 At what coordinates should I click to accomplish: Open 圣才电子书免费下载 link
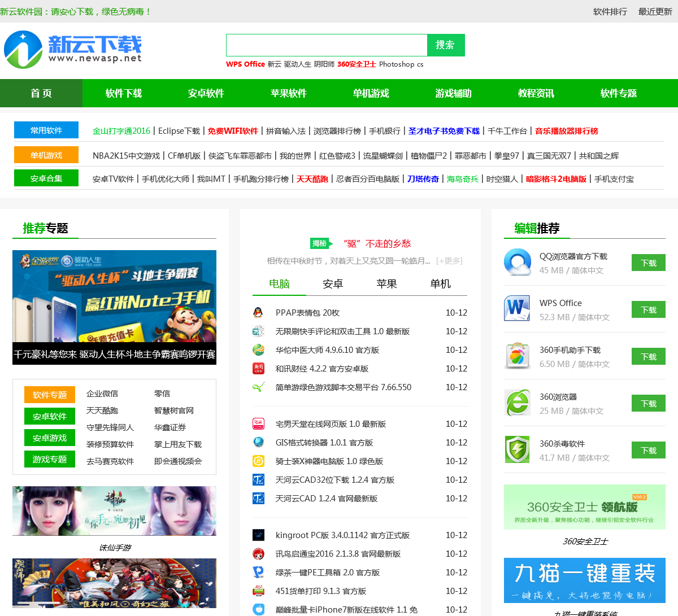(x=444, y=131)
